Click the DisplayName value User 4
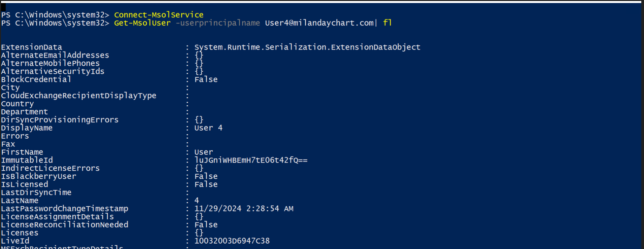Image resolution: width=644 pixels, height=249 pixels. pos(208,128)
